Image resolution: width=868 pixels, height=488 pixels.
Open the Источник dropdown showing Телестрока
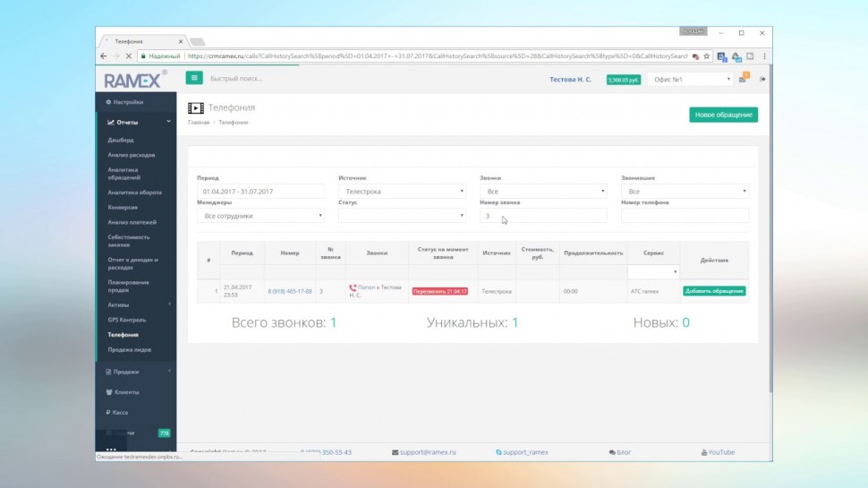click(402, 191)
